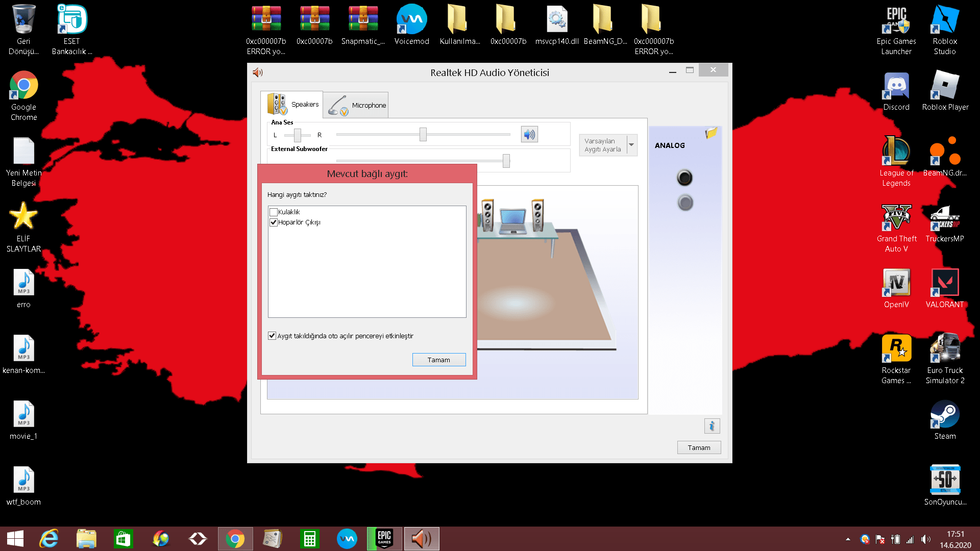Click the L/R balance slider thumb

click(298, 135)
